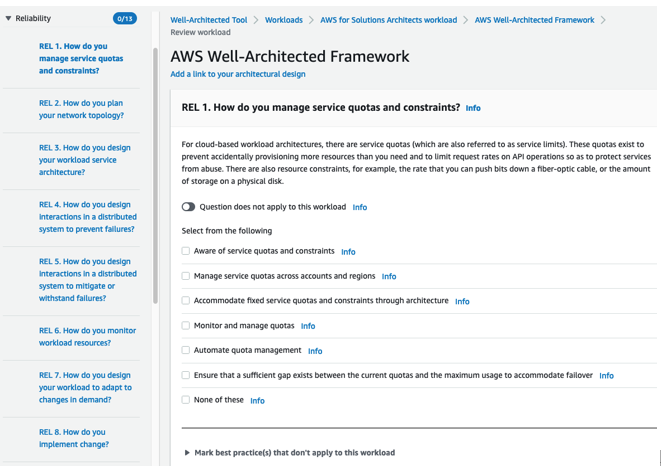Check Monitor and manage quotas option
Viewport: 661px width, 467px height.
[x=185, y=326]
